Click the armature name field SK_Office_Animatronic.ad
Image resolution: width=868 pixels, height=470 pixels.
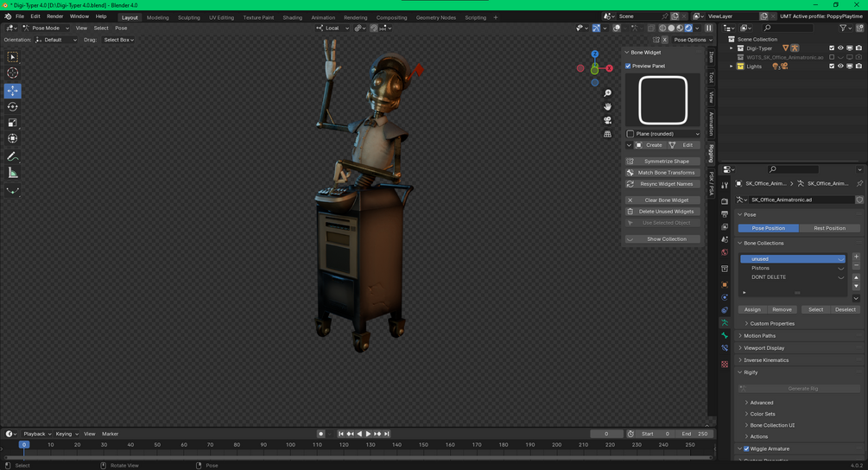point(800,200)
